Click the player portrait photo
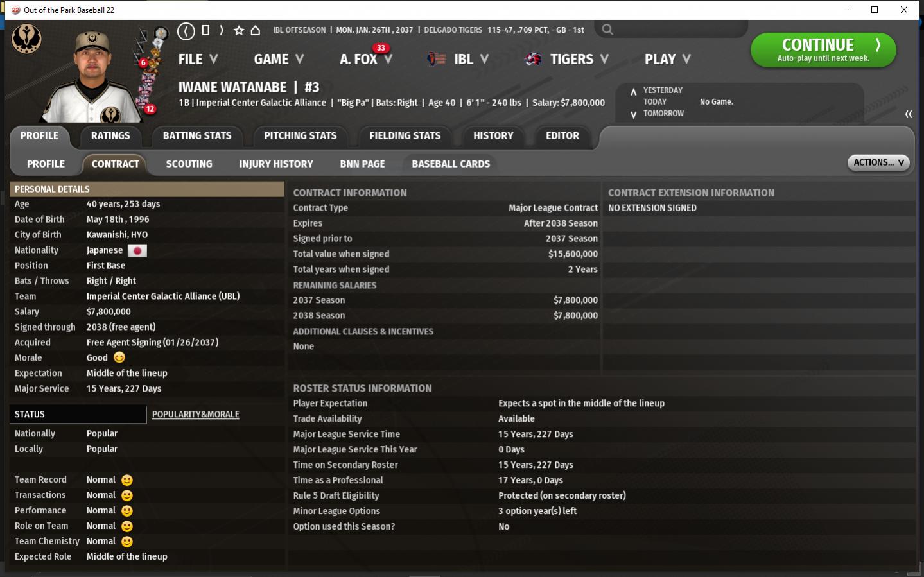The image size is (924, 577). (92, 77)
